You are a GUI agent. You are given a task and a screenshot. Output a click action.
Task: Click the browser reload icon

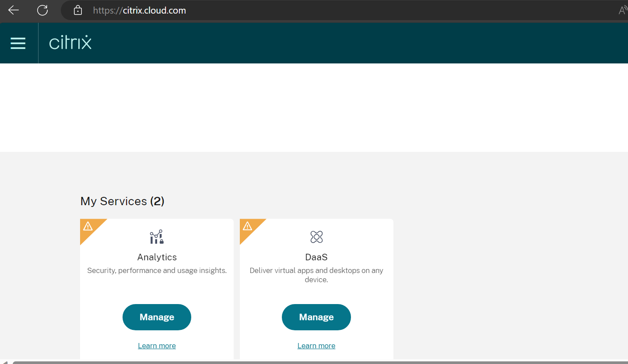pos(42,10)
